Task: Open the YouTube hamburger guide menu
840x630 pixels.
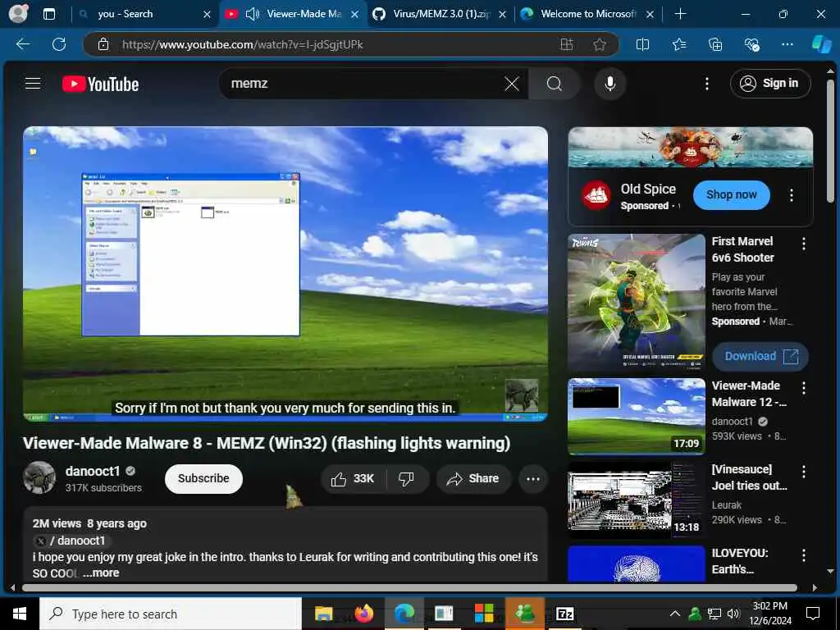Action: pos(33,84)
